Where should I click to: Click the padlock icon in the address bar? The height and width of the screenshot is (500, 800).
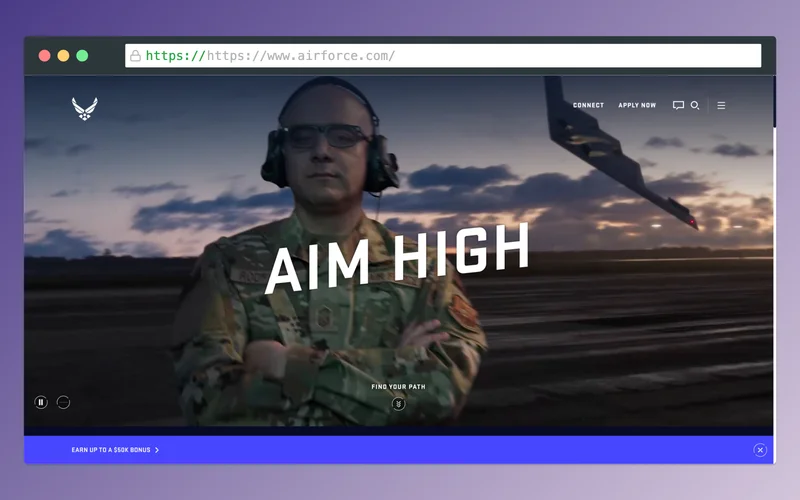coord(135,56)
